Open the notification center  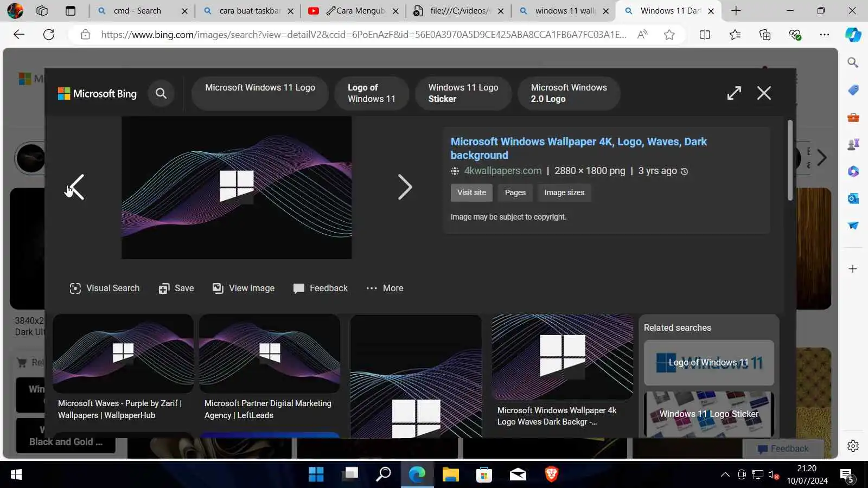(847, 476)
